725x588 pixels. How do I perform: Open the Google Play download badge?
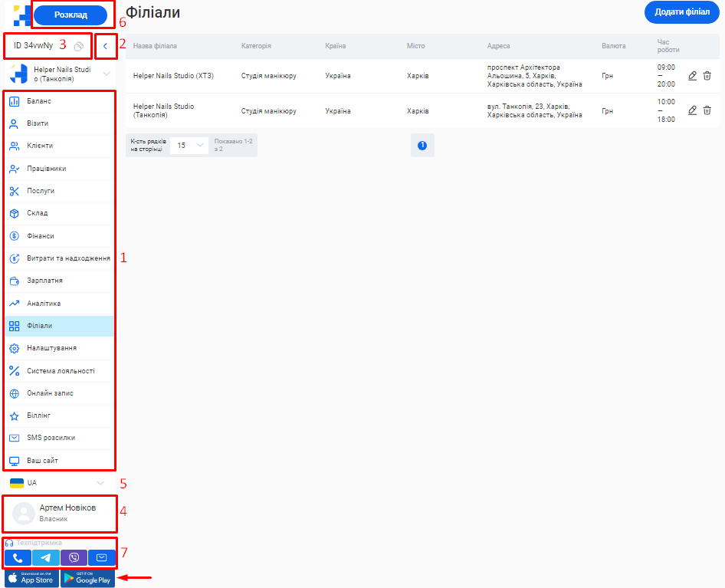coord(87,578)
